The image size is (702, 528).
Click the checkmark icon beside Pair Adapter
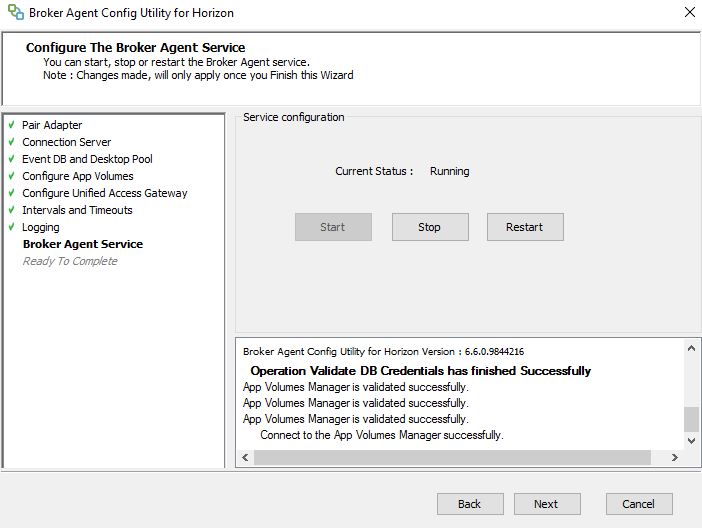pos(12,124)
